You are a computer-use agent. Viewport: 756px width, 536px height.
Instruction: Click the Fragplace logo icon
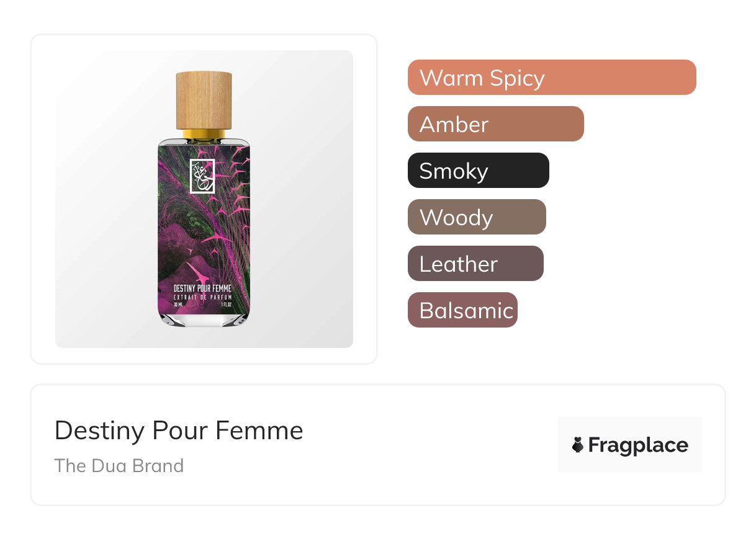click(x=578, y=445)
